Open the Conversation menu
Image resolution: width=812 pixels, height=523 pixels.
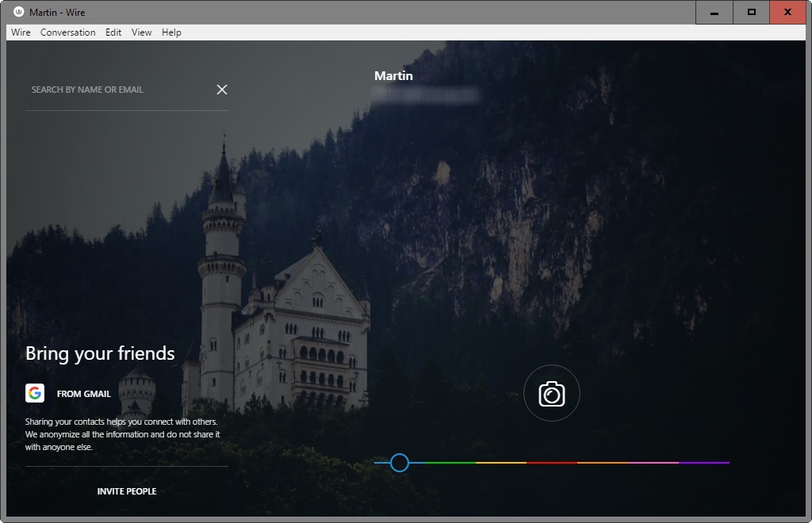68,32
